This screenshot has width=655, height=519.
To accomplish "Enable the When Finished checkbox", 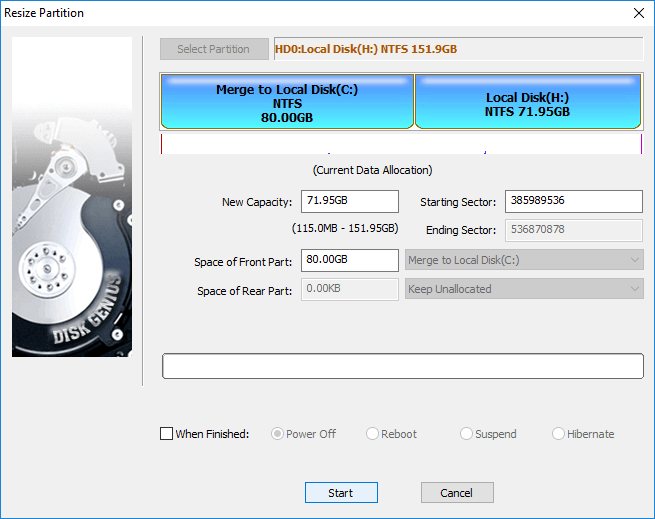I will [166, 434].
